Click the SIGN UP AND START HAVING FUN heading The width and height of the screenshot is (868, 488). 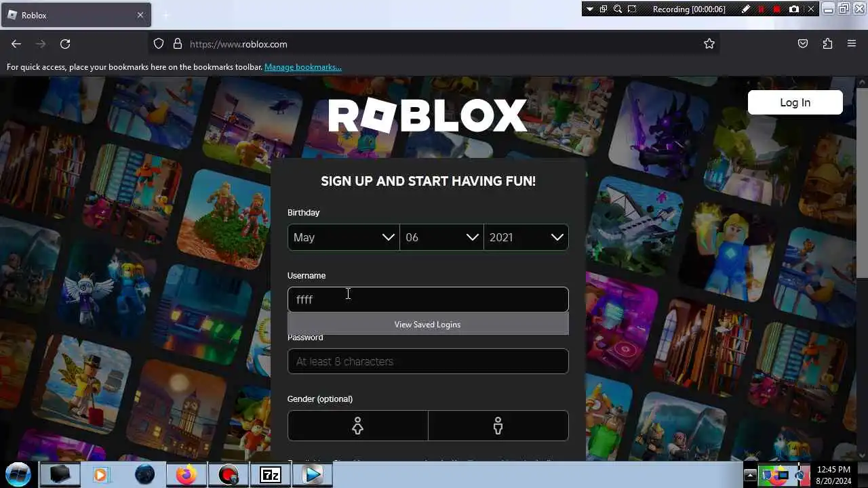428,181
